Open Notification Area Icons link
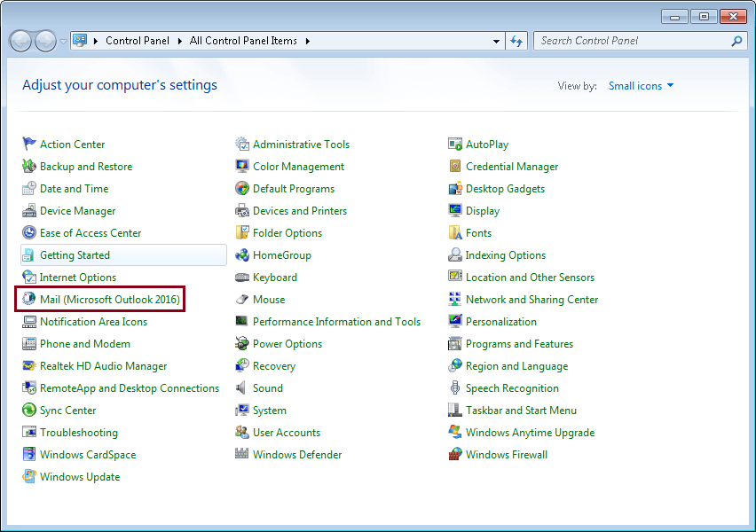The image size is (756, 532). click(x=93, y=321)
